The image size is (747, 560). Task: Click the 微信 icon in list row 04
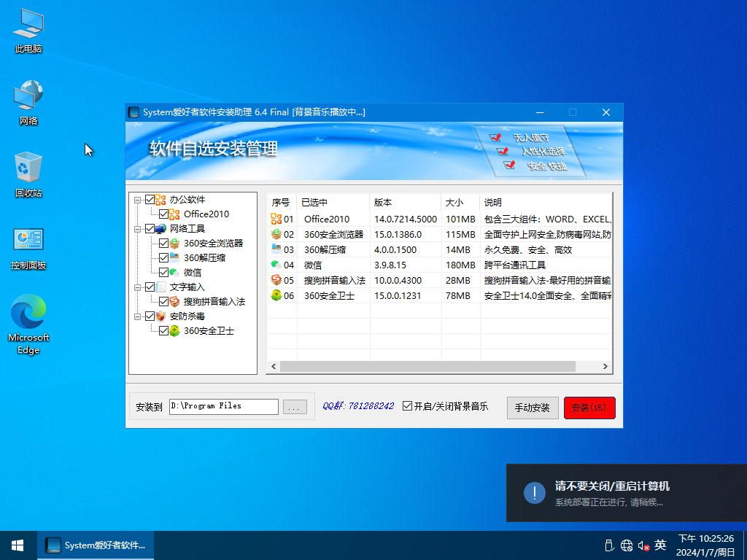[276, 265]
